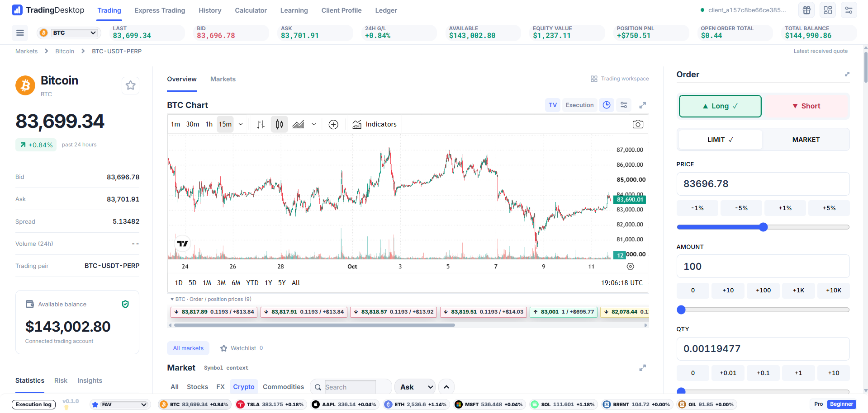The width and height of the screenshot is (868, 413).
Task: Open the Express Trading tab
Action: click(160, 10)
